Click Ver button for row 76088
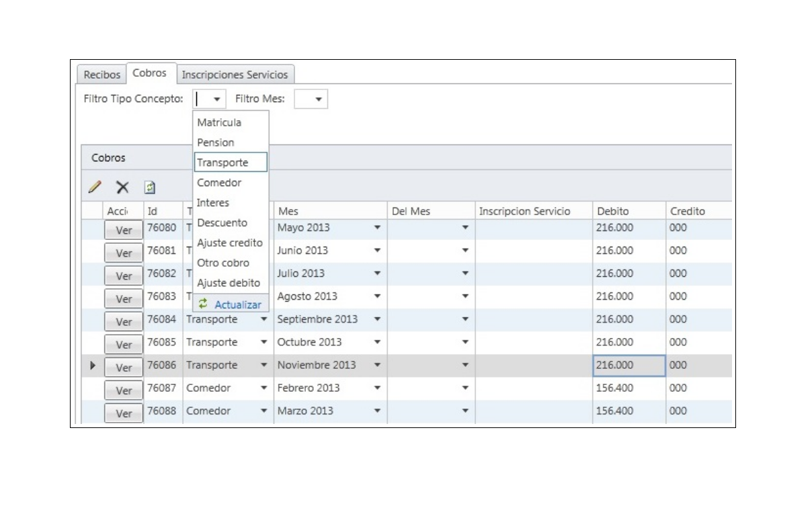This screenshot has height=508, width=812. (124, 413)
